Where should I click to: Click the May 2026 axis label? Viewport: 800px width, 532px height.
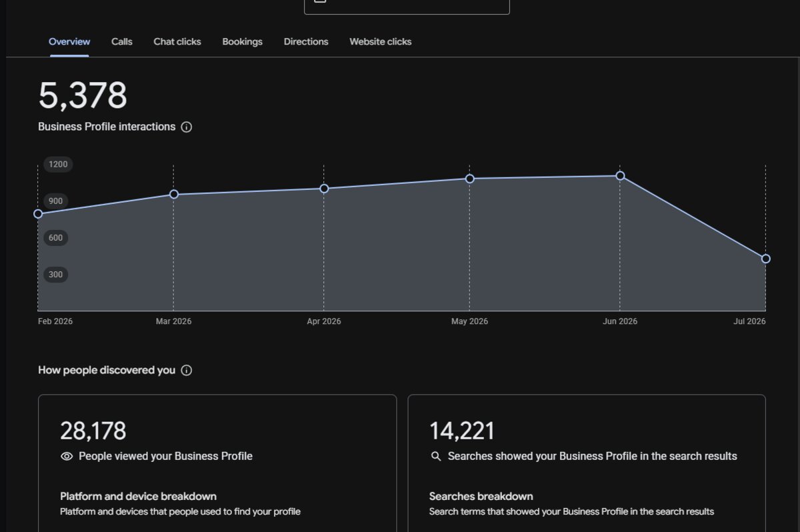tap(469, 321)
